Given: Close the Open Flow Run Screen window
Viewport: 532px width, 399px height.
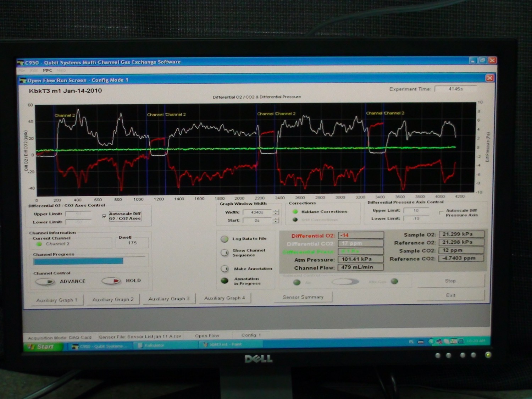Looking at the screenshot, I should click(x=489, y=78).
